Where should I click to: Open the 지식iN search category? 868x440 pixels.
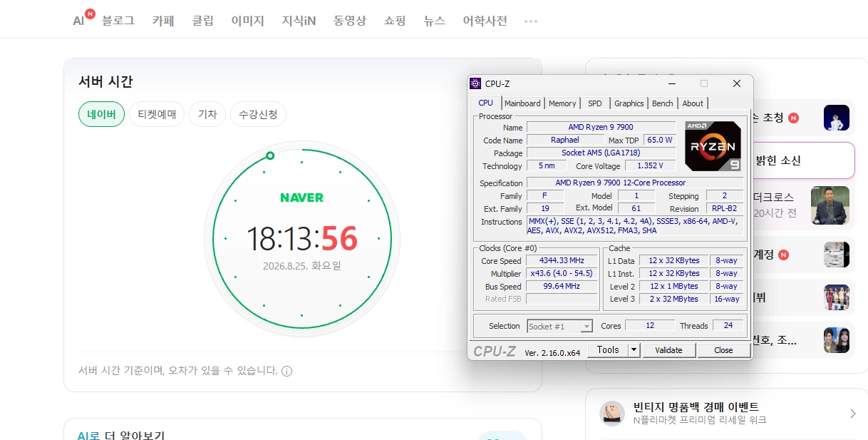pyautogui.click(x=299, y=21)
